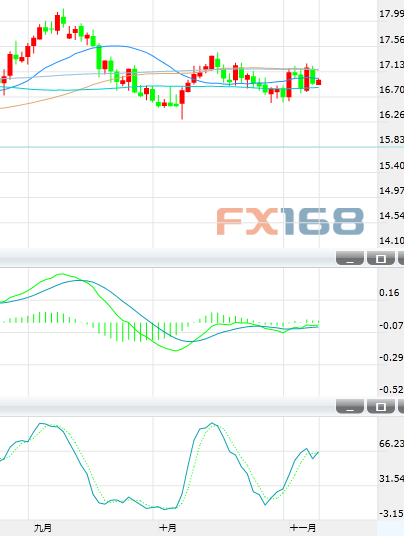The width and height of the screenshot is (404, 538).
Task: Click the 17.99 price axis label
Action: point(391,14)
